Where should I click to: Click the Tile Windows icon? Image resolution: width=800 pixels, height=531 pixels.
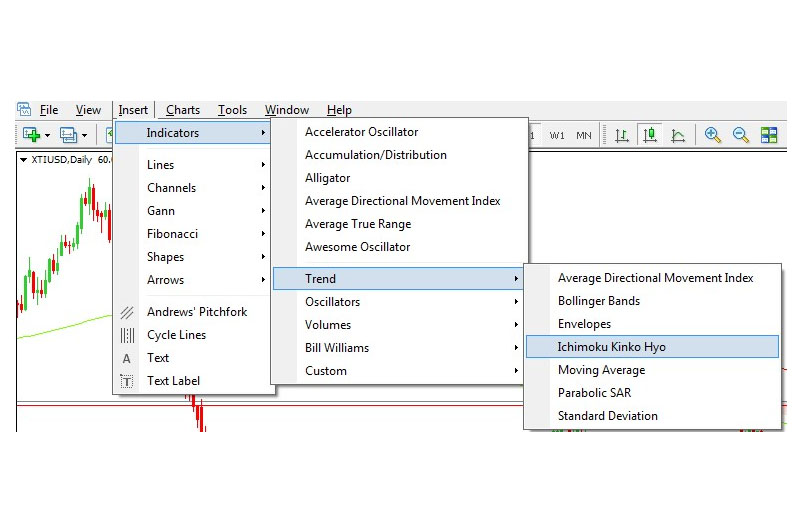769,135
